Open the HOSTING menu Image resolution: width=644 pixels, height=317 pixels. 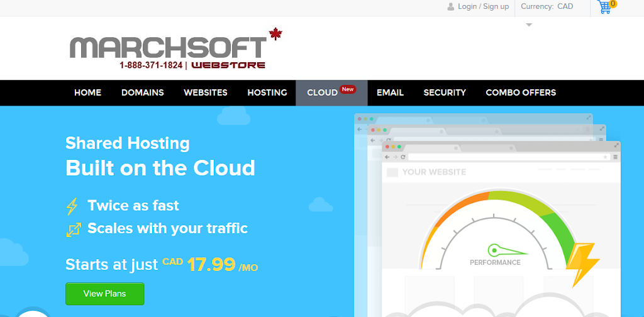point(267,93)
